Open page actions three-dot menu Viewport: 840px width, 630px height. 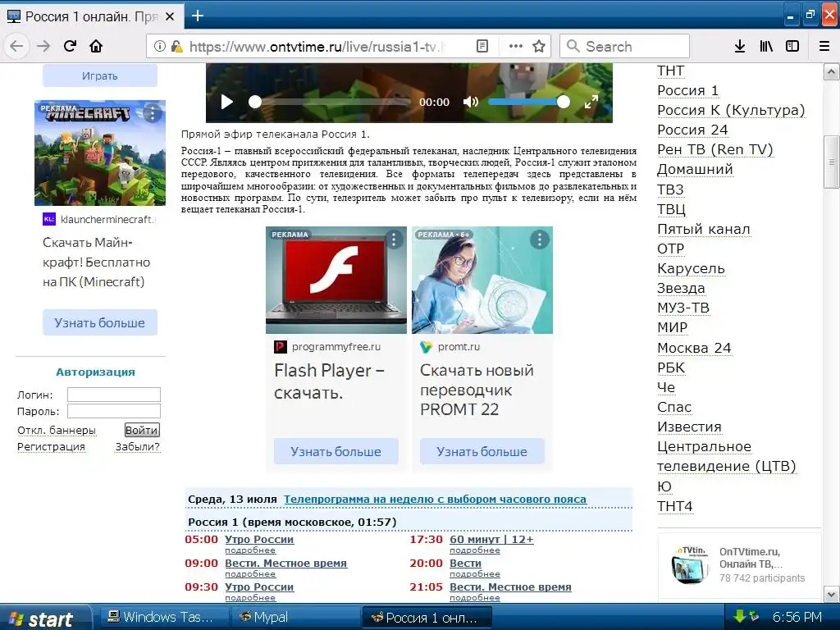coord(515,47)
